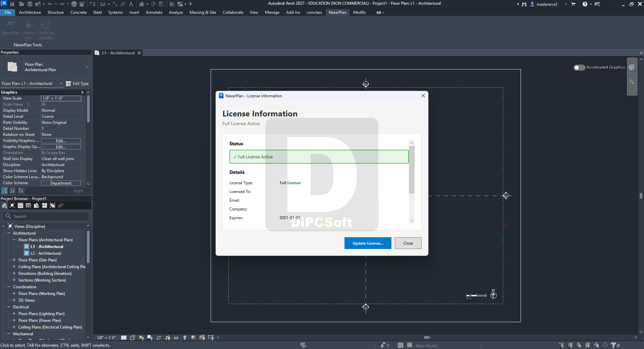
Task: Expand Elevations (Building Elevation) node
Action: pyautogui.click(x=14, y=273)
